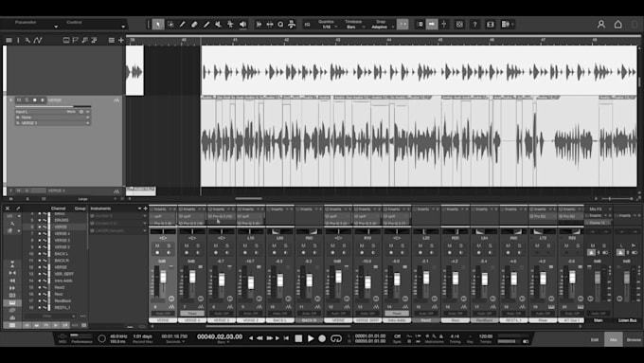Show automation in the track header toolbar
Viewport: 644px width, 363px height.
38,40
